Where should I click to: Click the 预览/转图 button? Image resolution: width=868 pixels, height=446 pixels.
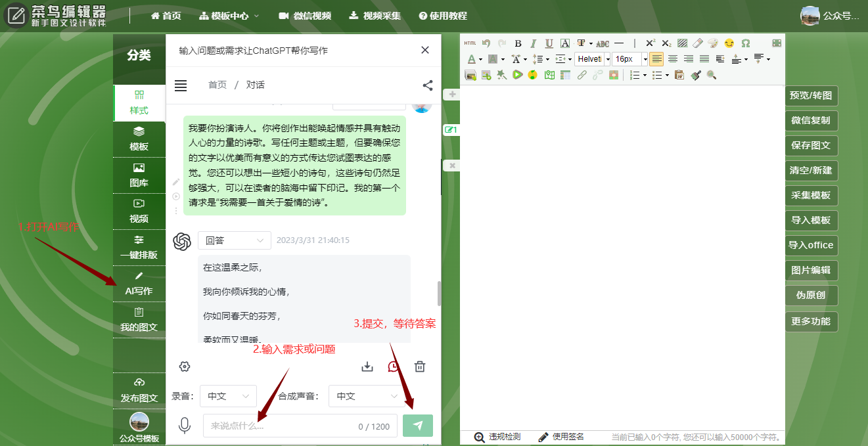811,95
